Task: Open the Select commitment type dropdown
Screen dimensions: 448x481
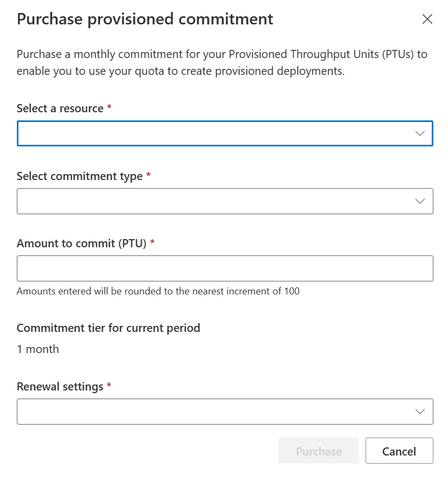Action: 225,201
